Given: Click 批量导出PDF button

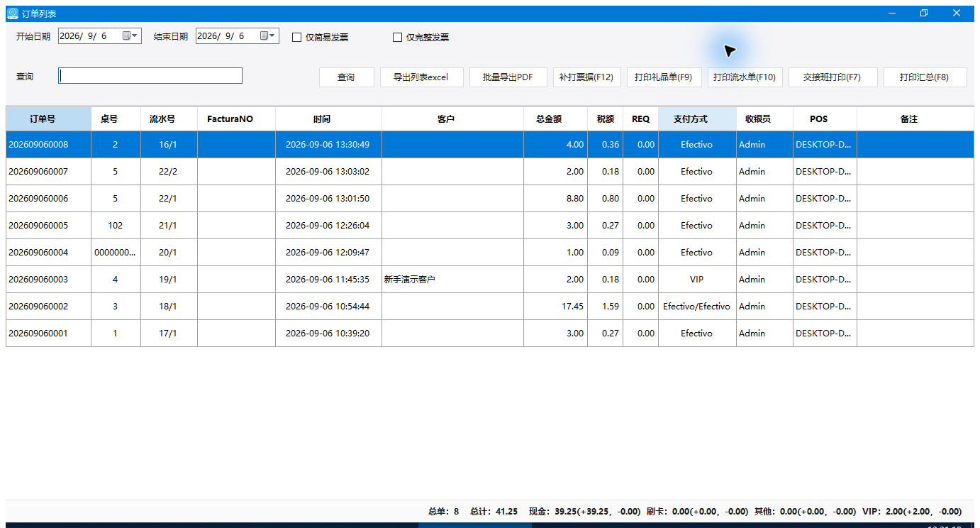Looking at the screenshot, I should click(x=508, y=77).
